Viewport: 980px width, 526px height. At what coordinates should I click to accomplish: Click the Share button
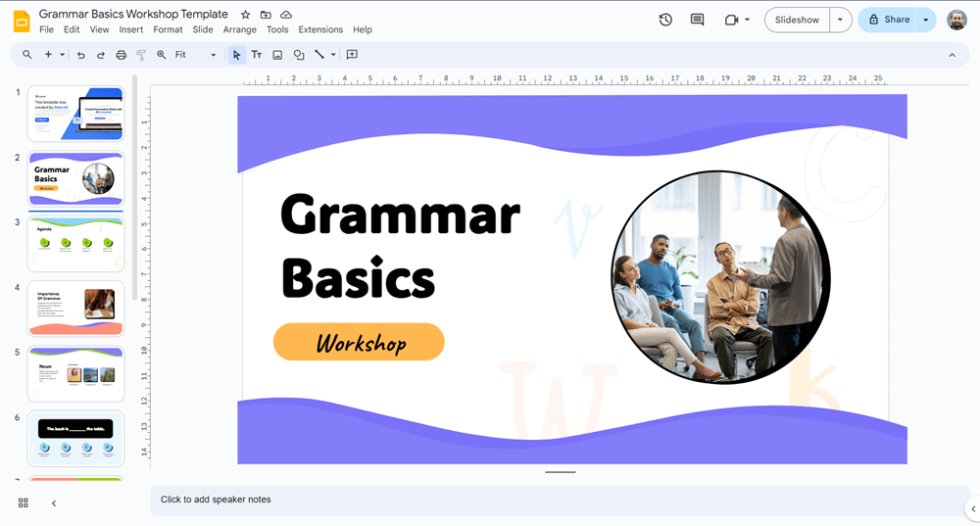point(890,20)
